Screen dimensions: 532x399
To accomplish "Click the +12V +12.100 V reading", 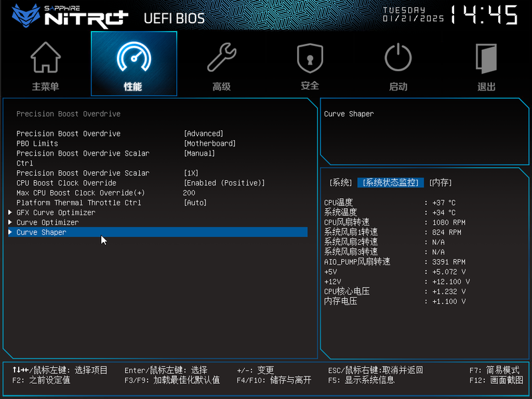I will [x=397, y=281].
